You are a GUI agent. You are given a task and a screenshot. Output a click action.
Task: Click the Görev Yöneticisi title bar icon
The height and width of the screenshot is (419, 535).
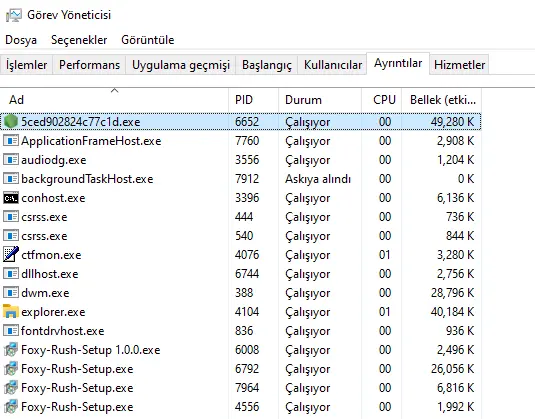point(14,15)
